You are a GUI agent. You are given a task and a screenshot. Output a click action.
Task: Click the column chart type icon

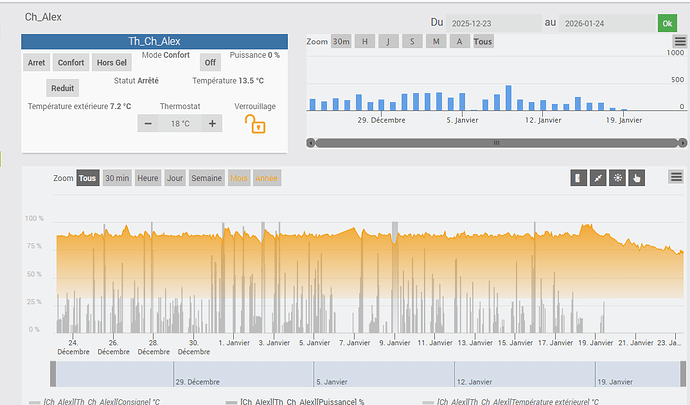click(x=578, y=178)
